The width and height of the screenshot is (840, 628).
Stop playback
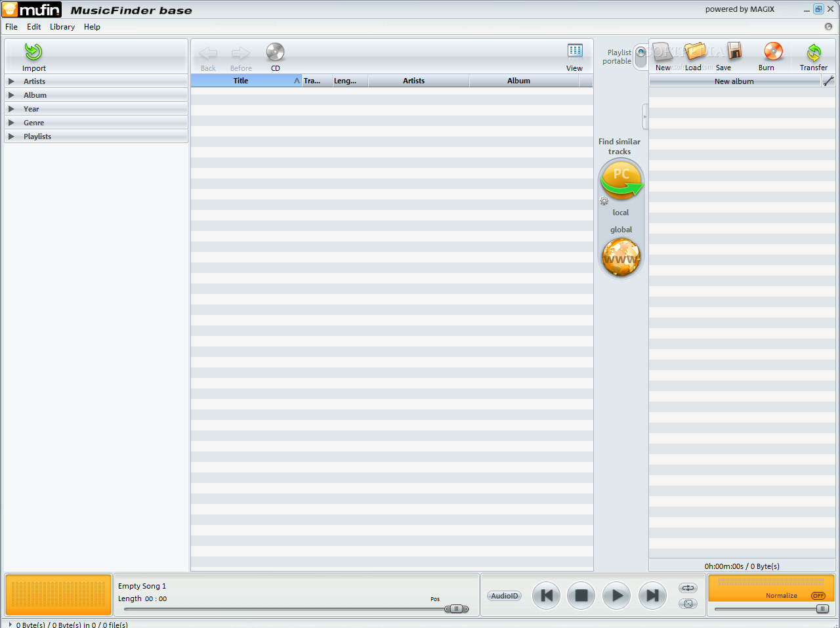pos(581,596)
